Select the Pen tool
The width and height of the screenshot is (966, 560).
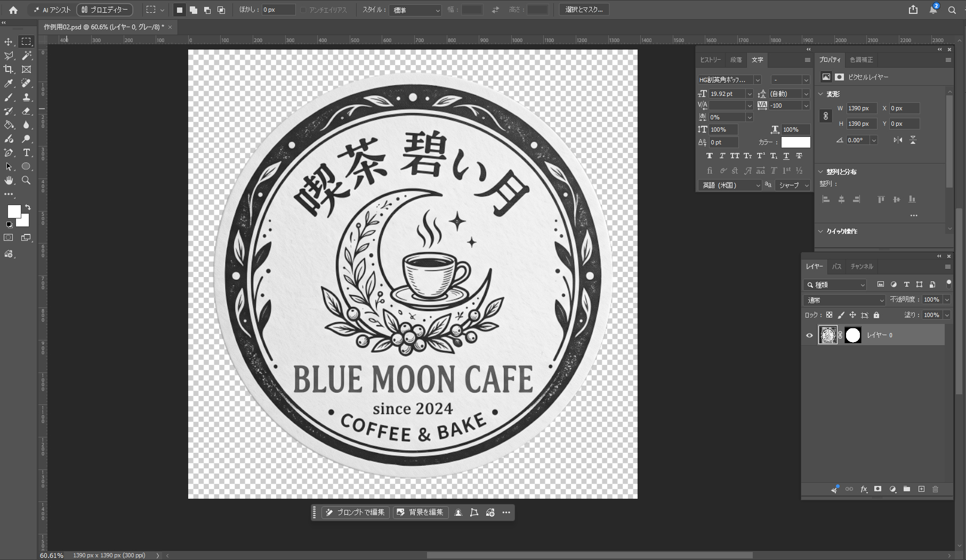tap(9, 152)
